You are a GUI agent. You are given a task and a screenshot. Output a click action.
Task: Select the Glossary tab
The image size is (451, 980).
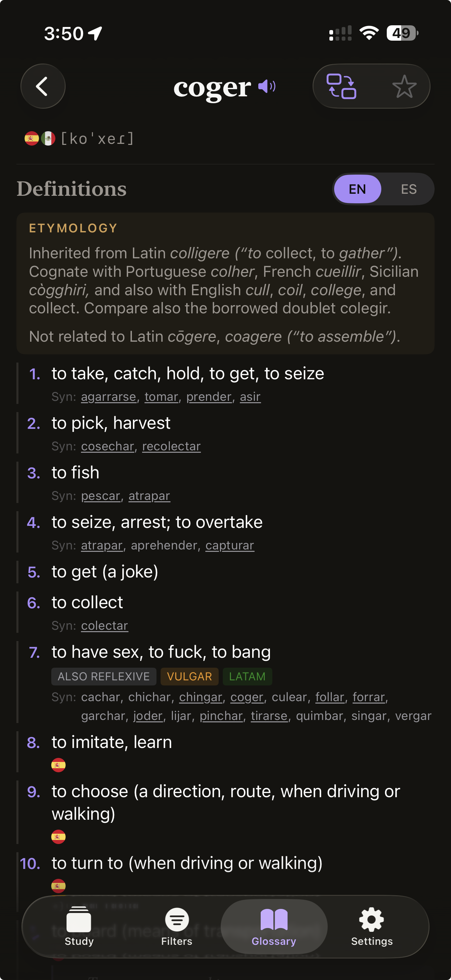[274, 927]
